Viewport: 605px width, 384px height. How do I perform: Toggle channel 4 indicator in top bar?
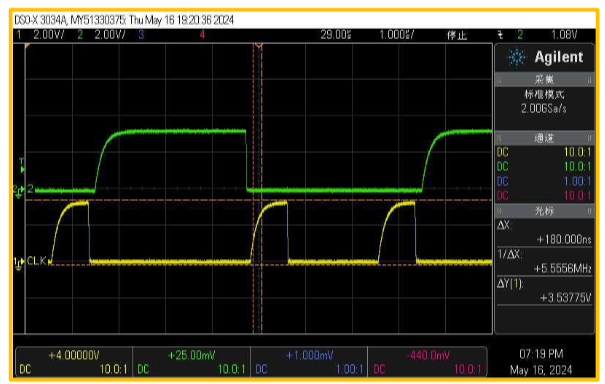[202, 35]
